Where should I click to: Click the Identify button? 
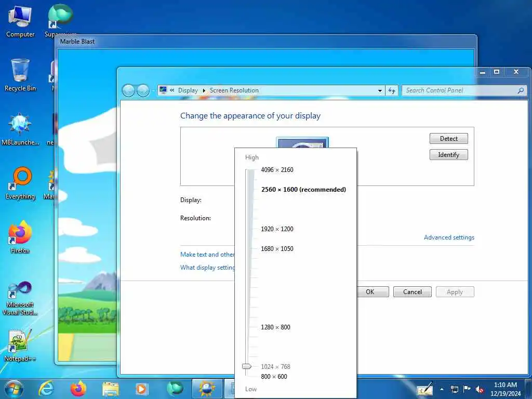(x=448, y=155)
